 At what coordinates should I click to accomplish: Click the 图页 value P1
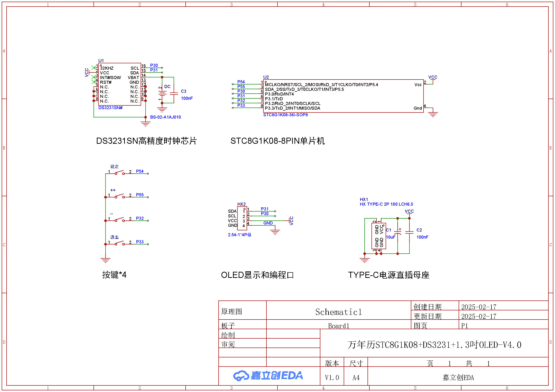464,326
